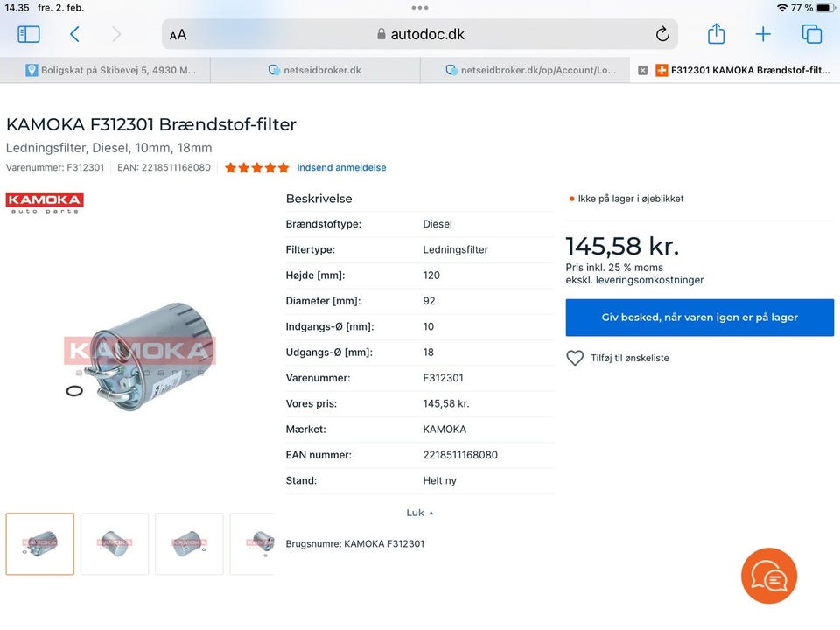The height and width of the screenshot is (630, 840).
Task: Show the tab overview icon
Action: pyautogui.click(x=811, y=34)
